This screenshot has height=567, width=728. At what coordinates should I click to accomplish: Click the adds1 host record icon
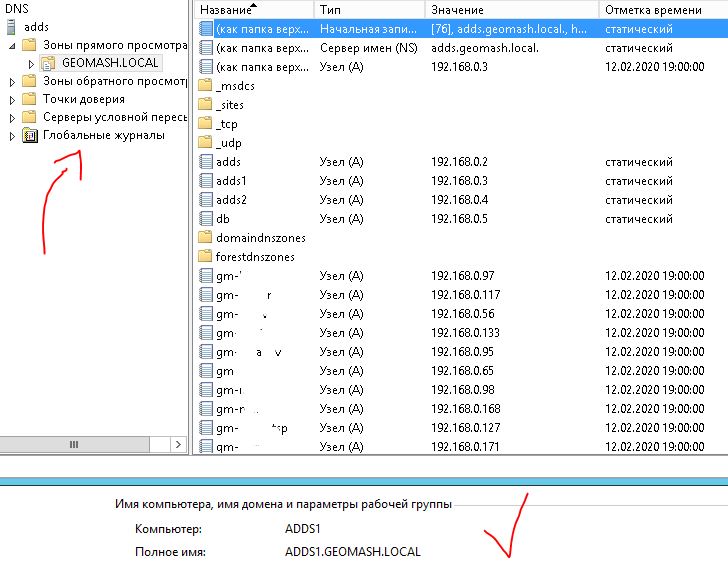(206, 181)
